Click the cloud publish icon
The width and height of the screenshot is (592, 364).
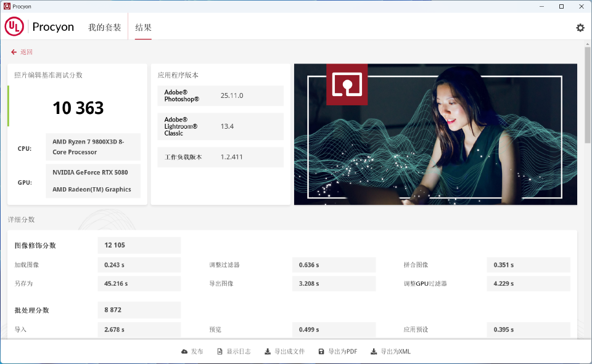pyautogui.click(x=184, y=352)
